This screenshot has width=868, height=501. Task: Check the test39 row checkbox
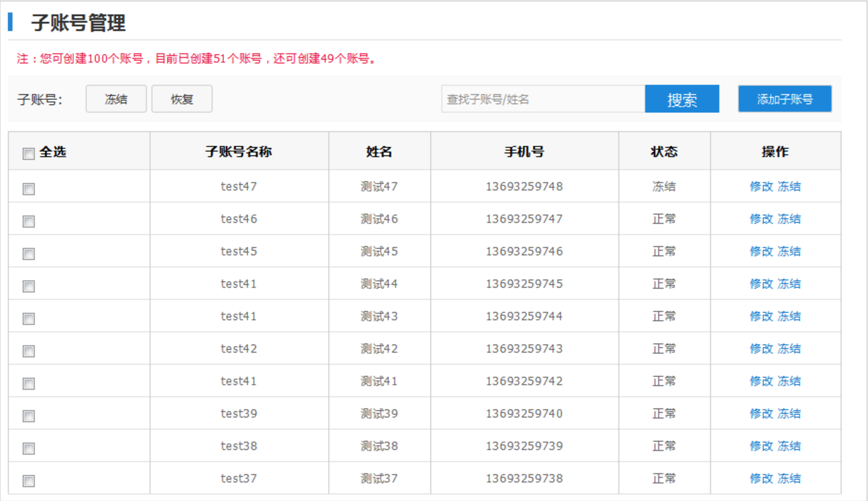tap(29, 416)
